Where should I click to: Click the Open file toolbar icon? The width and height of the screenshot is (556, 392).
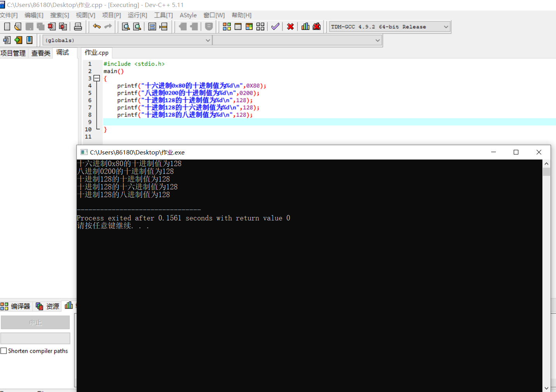[x=18, y=26]
